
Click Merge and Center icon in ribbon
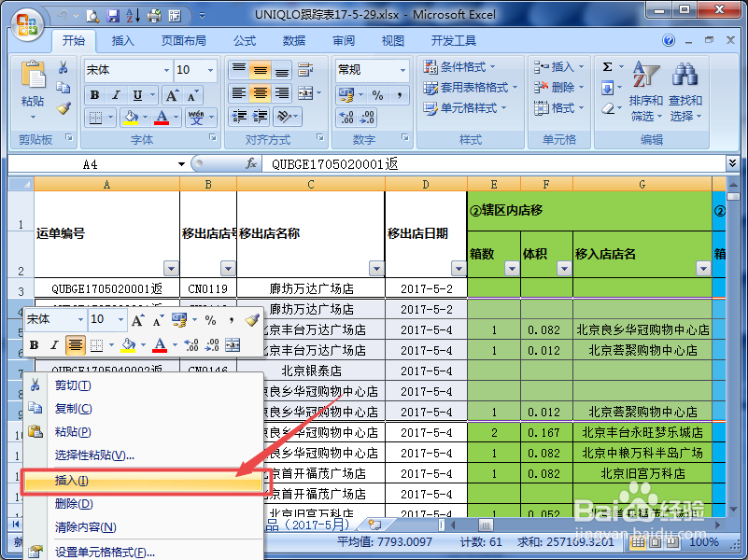pos(305,93)
